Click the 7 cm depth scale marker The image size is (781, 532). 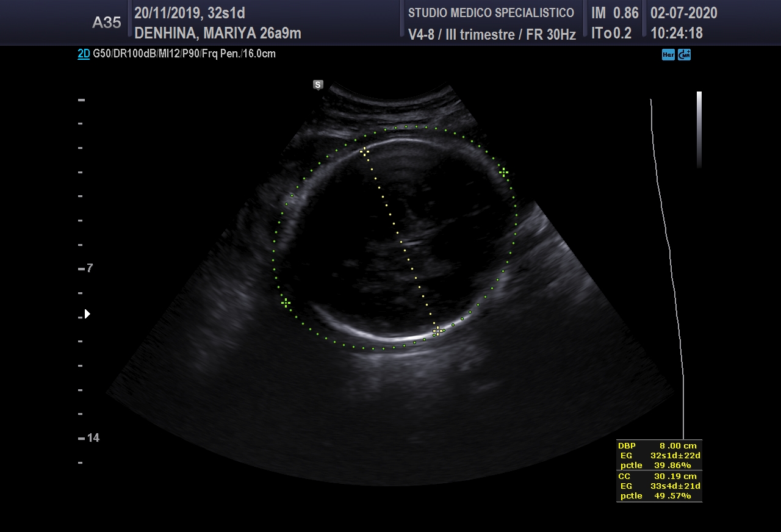pos(89,268)
